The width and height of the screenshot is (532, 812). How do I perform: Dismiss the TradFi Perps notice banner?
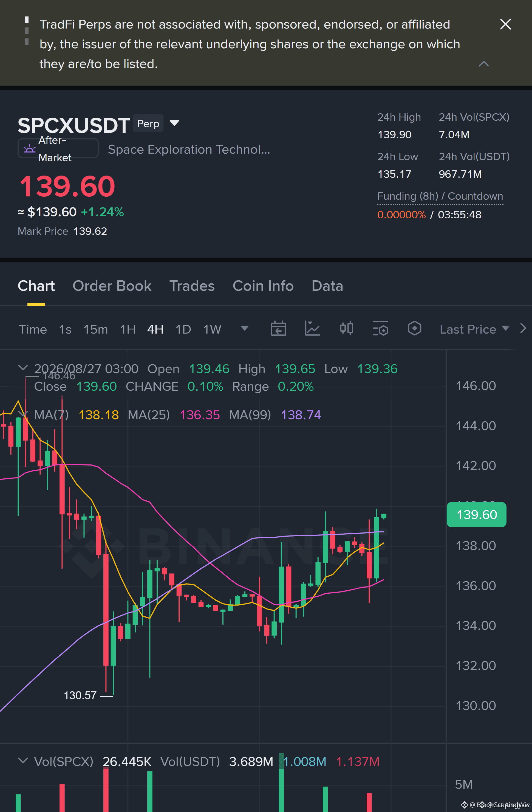click(x=505, y=24)
